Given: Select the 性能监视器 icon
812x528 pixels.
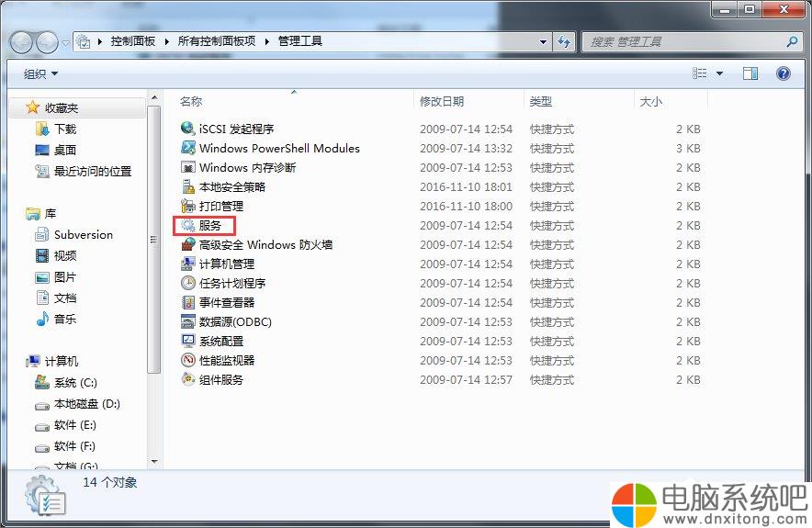Looking at the screenshot, I should (x=187, y=361).
